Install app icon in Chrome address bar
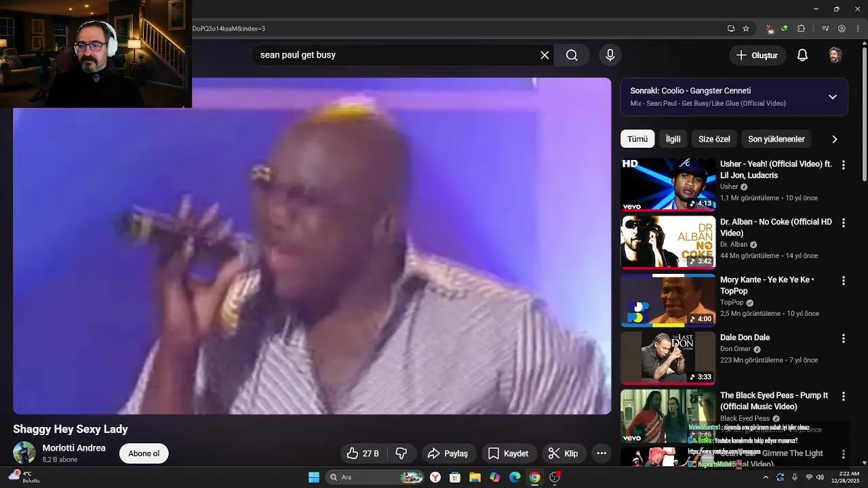 click(731, 28)
